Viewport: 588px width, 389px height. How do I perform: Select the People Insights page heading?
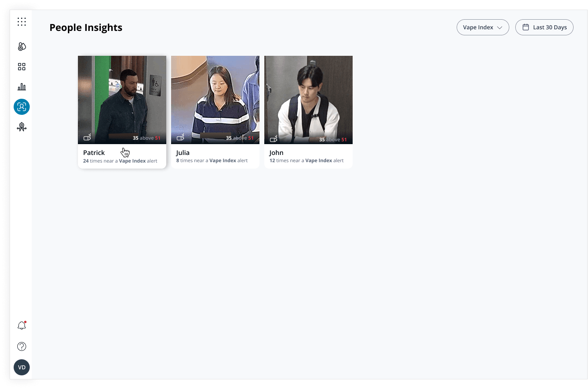click(86, 27)
